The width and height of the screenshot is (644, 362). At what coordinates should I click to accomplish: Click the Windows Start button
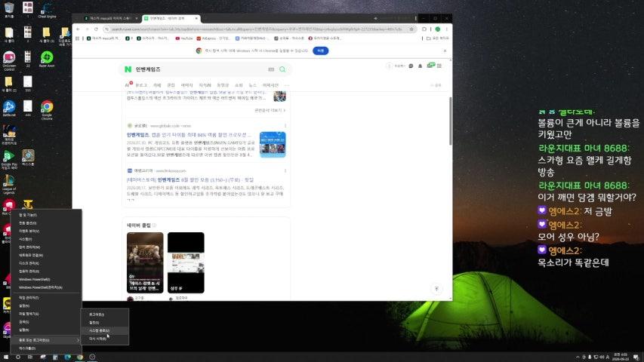(6, 357)
